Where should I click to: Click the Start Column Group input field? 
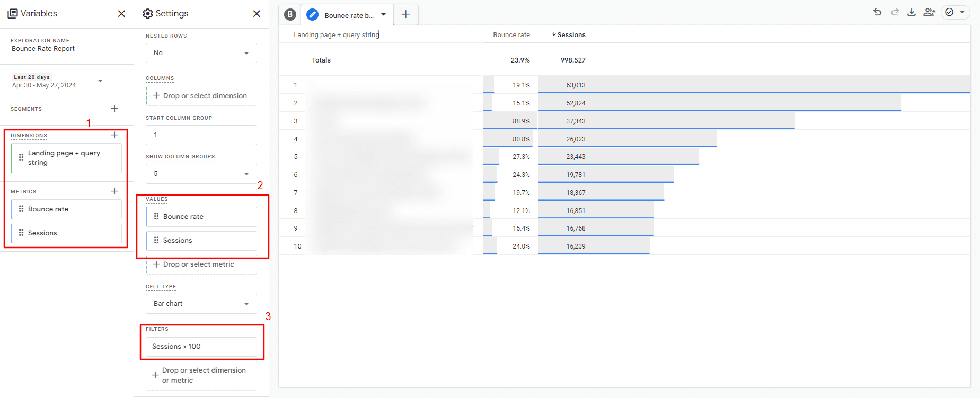pos(201,135)
